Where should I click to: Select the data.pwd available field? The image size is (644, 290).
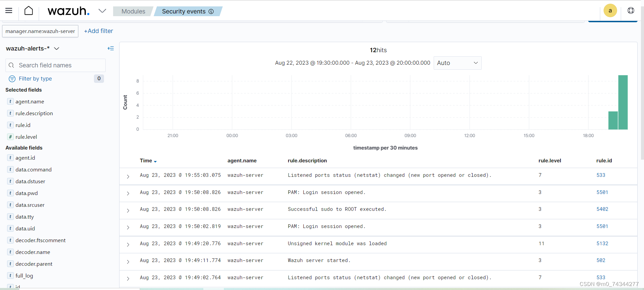[27, 193]
